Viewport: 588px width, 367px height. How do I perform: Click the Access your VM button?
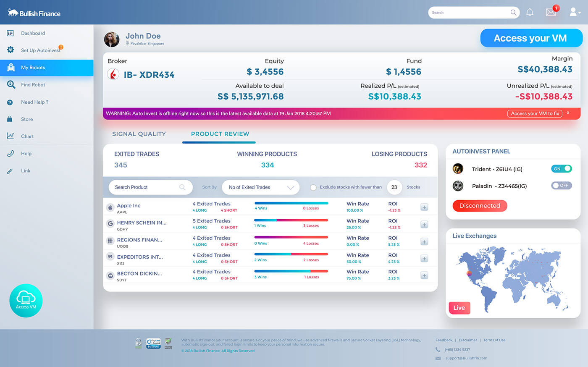click(x=530, y=38)
